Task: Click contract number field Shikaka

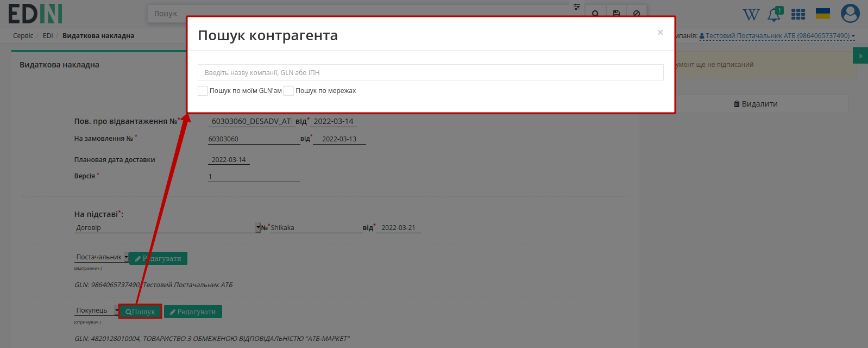Action: click(316, 228)
